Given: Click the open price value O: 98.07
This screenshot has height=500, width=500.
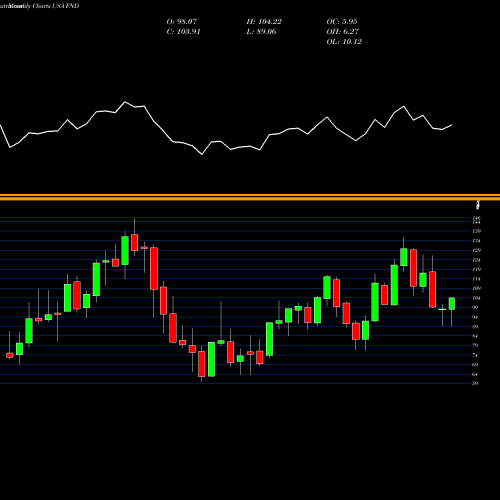Looking at the screenshot, I should click(x=182, y=22).
